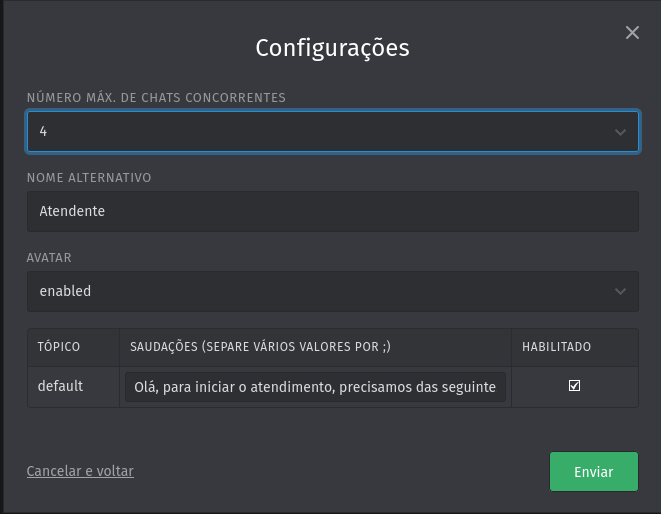Select the default topic cell
The height and width of the screenshot is (514, 661).
[x=61, y=386]
